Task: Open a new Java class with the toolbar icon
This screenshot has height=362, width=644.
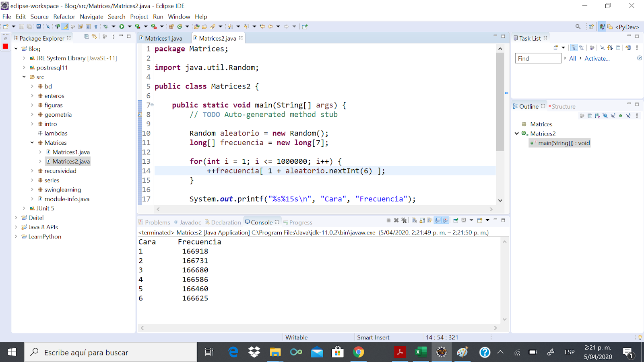Action: click(x=180, y=26)
